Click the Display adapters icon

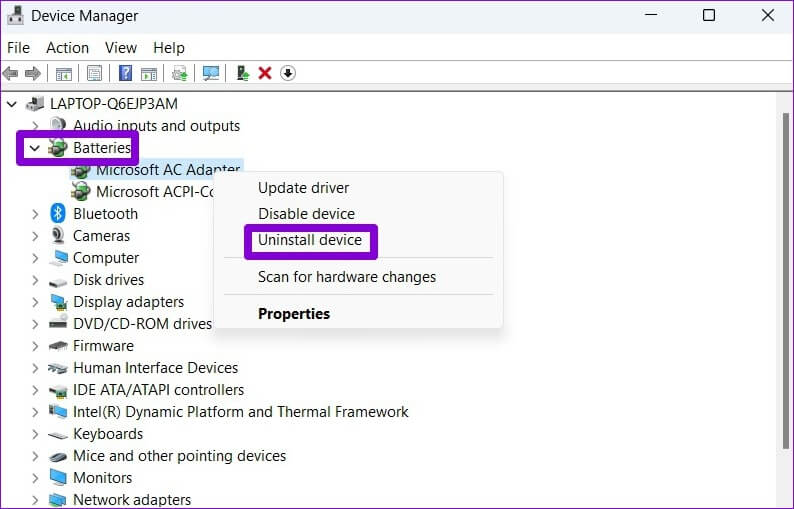pos(59,302)
